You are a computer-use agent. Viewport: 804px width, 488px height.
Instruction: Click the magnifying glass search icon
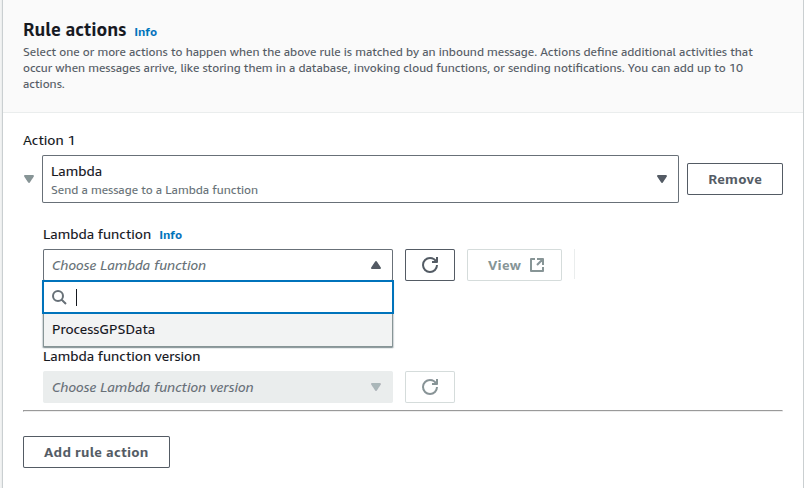coord(59,297)
